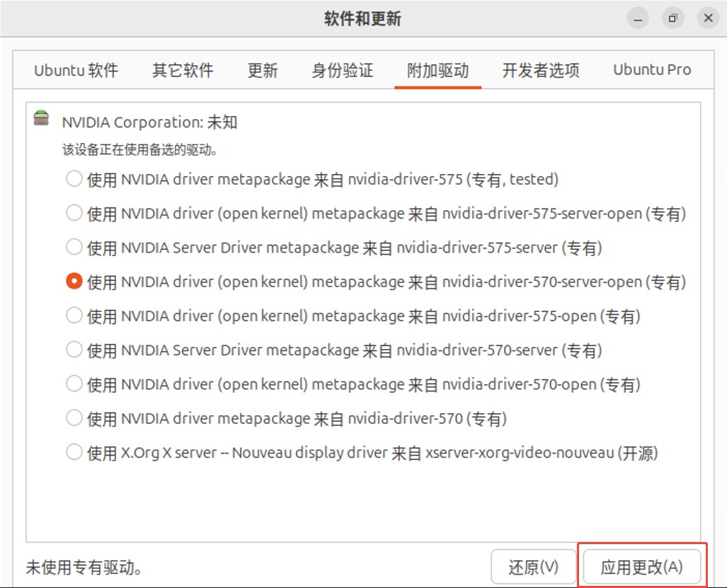Select nvidia-driver-570-server driver option
Image resolution: width=727 pixels, height=588 pixels.
coord(74,350)
